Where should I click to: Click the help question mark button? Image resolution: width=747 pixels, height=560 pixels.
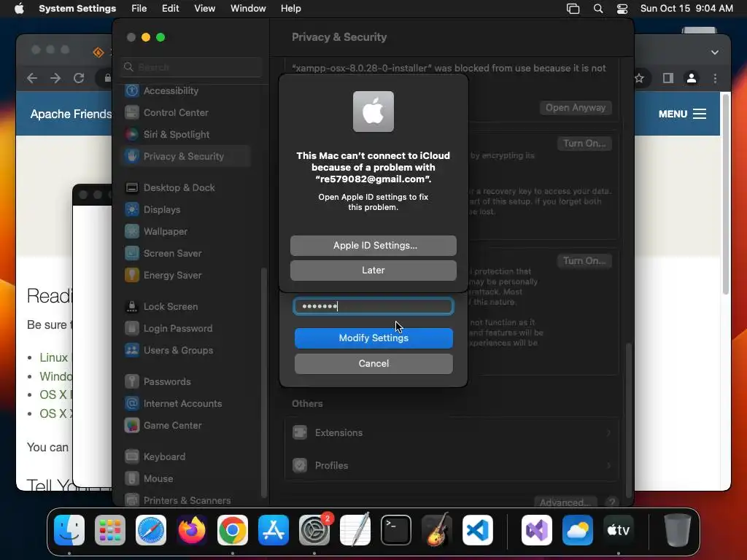click(612, 502)
